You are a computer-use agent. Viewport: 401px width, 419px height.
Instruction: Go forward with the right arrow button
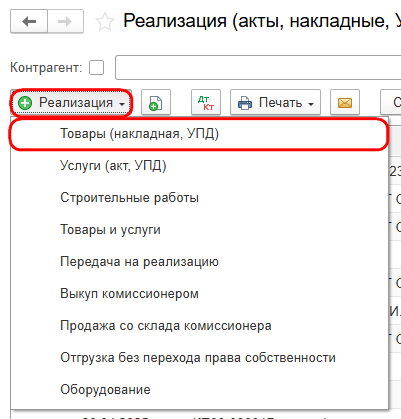click(x=65, y=22)
